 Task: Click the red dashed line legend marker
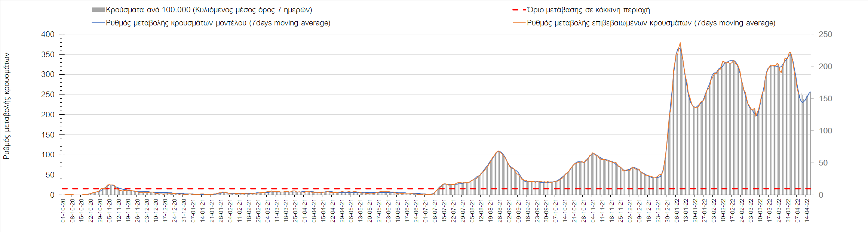tap(519, 10)
